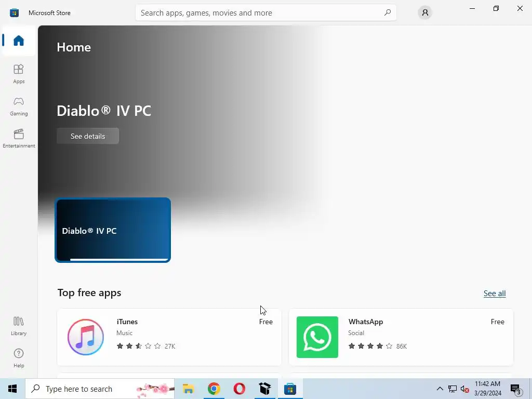
Task: Open the black box app on taskbar
Action: [264, 389]
